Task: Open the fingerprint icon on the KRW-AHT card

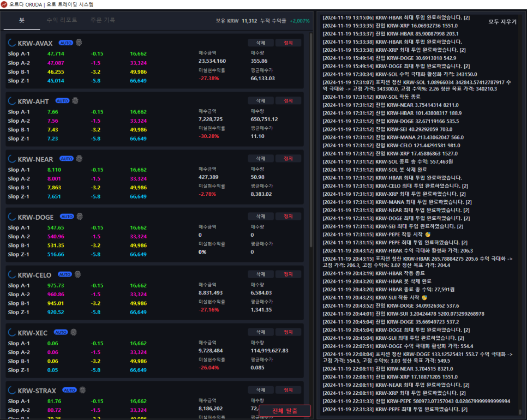Action: 75,101
